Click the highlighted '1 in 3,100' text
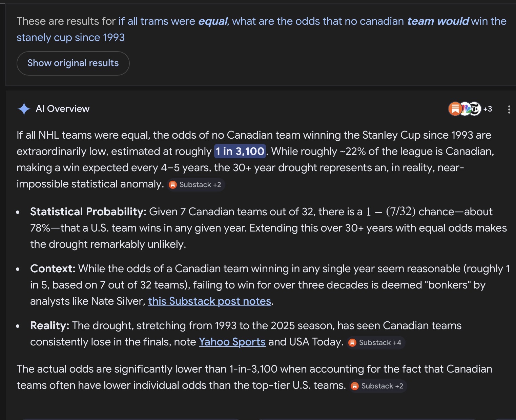The height and width of the screenshot is (420, 516). pyautogui.click(x=240, y=151)
